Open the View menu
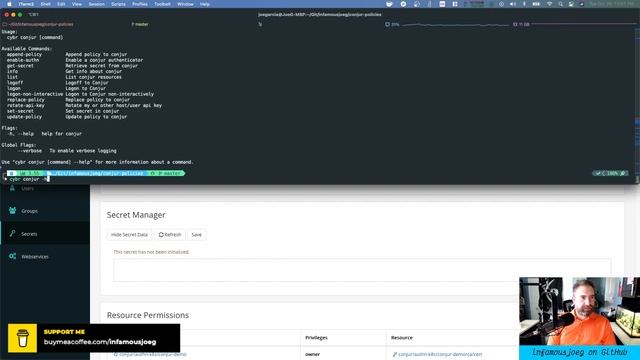Image resolution: width=640 pixels, height=360 pixels. tap(77, 4)
